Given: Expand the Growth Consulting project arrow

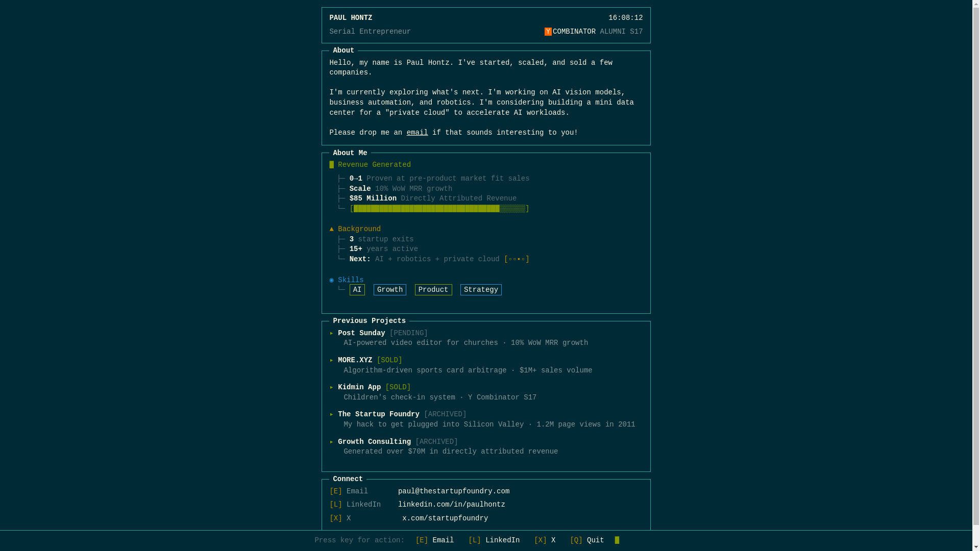Looking at the screenshot, I should 332,442.
